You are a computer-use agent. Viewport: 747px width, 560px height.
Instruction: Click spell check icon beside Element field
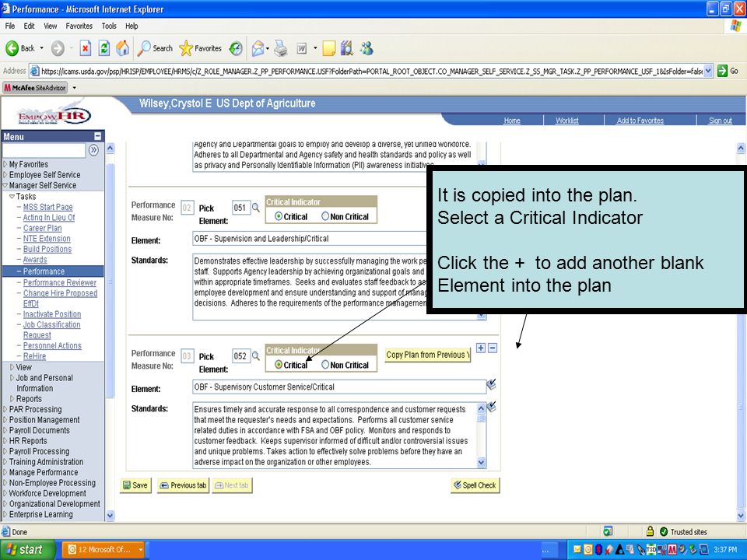click(x=491, y=384)
